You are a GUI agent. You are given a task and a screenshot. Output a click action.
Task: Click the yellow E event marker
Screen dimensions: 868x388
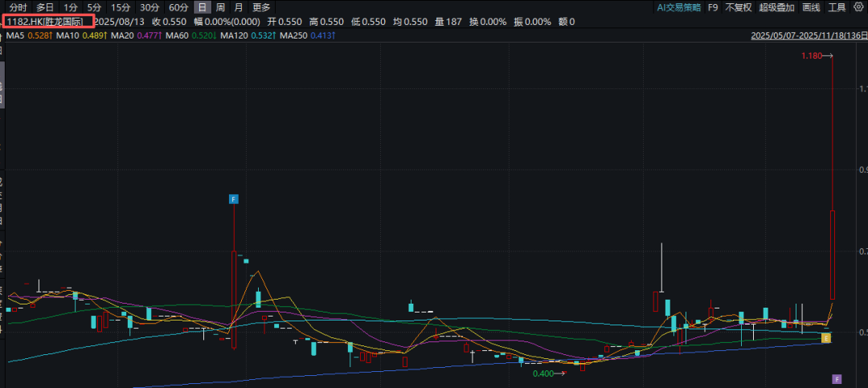point(825,339)
